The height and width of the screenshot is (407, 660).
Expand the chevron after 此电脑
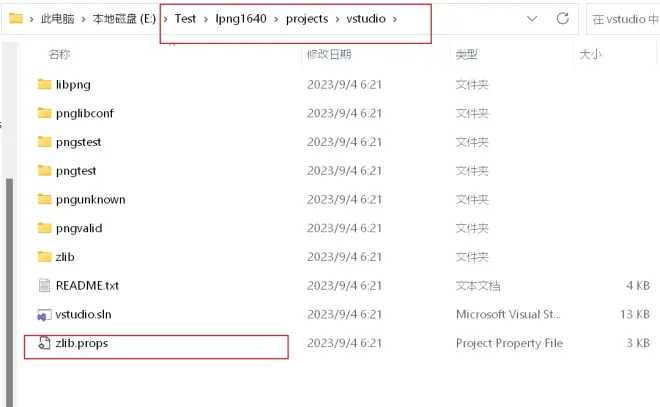[x=83, y=19]
